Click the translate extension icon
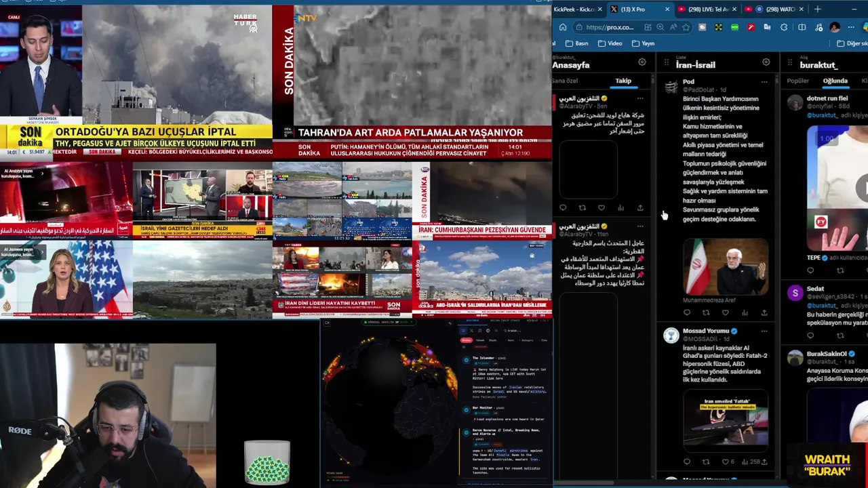The width and height of the screenshot is (868, 488). [x=767, y=27]
